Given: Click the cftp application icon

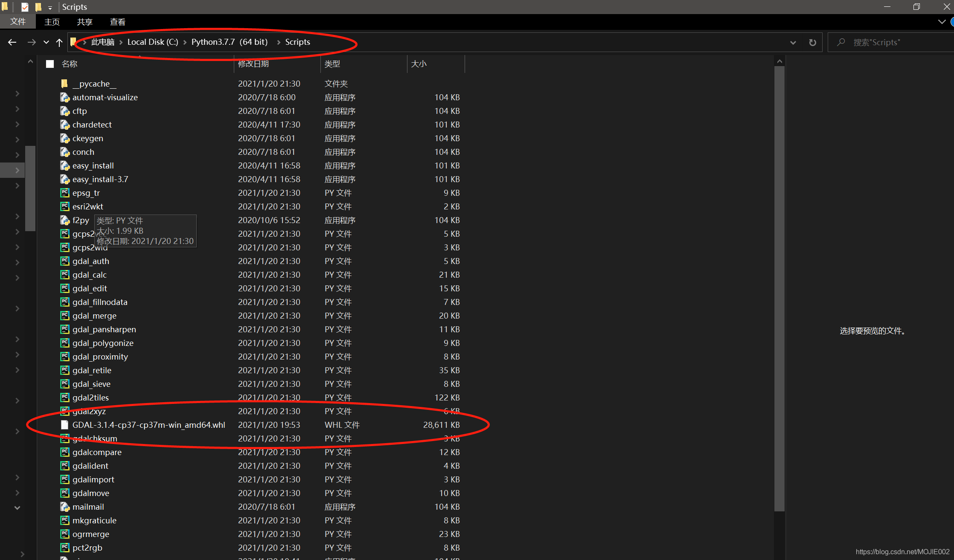Looking at the screenshot, I should click(x=64, y=111).
